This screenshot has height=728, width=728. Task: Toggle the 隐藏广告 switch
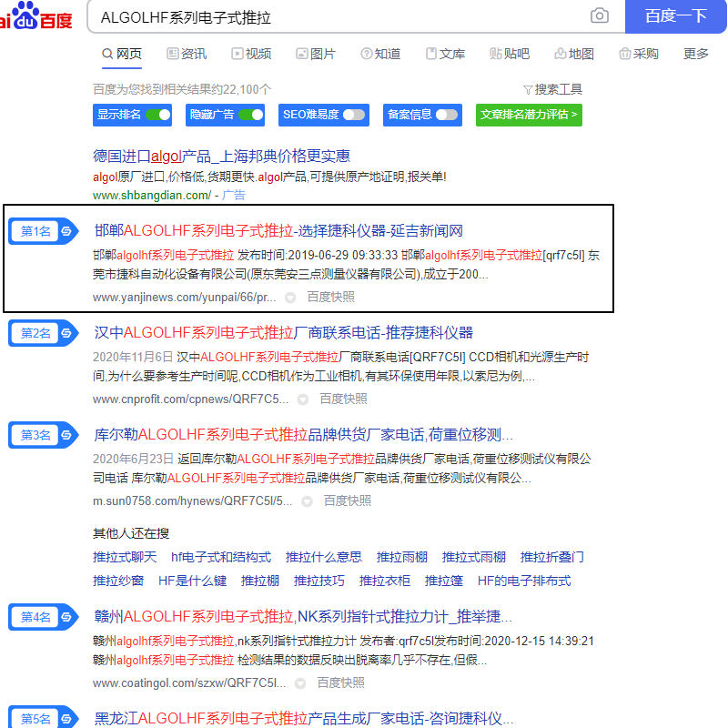tap(251, 115)
